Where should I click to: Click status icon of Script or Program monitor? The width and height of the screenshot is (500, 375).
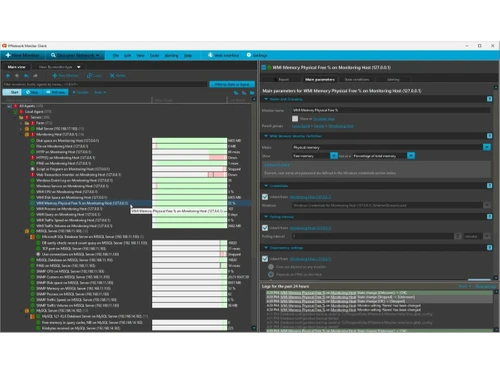[33, 169]
